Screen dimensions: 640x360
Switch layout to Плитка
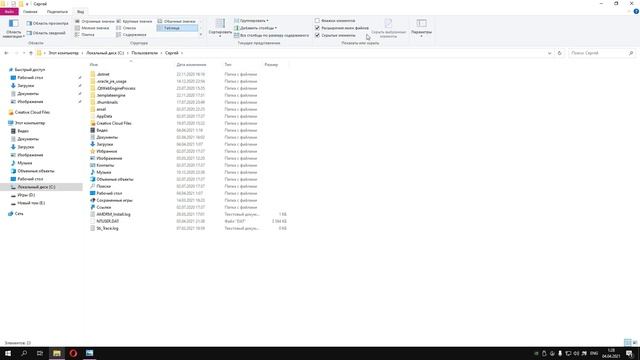85,35
